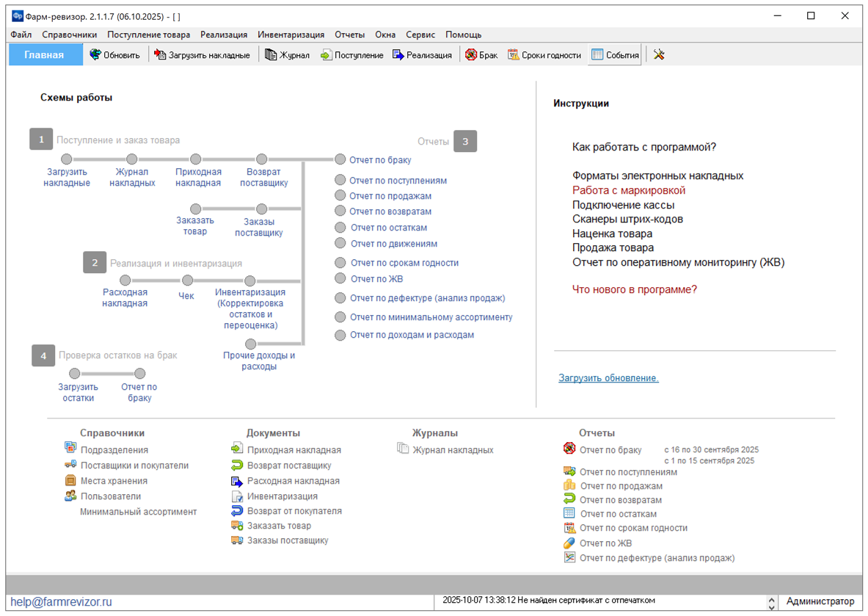Image resolution: width=868 pixels, height=616 pixels.
Task: Switch to the Главная tab
Action: 45,55
